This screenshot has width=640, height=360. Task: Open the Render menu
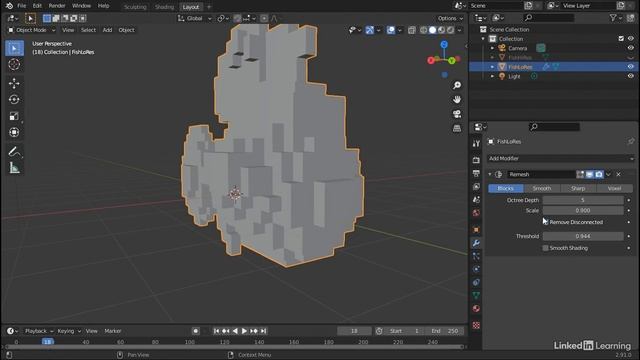coord(57,6)
